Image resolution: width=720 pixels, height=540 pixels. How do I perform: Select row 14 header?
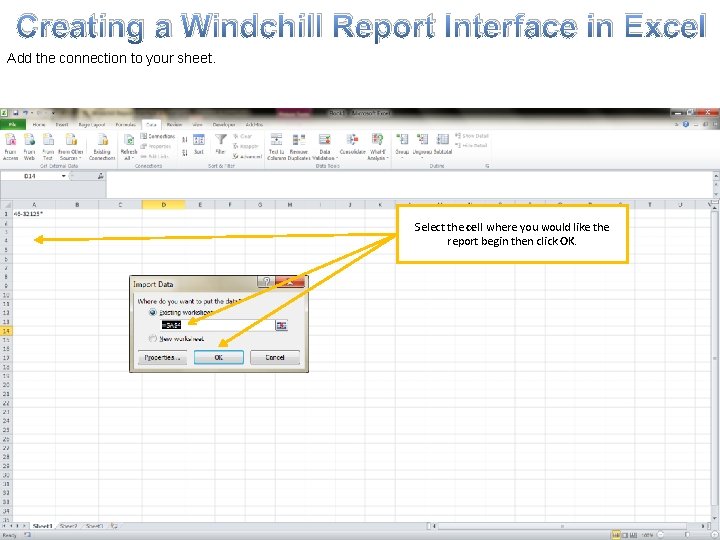(6, 331)
